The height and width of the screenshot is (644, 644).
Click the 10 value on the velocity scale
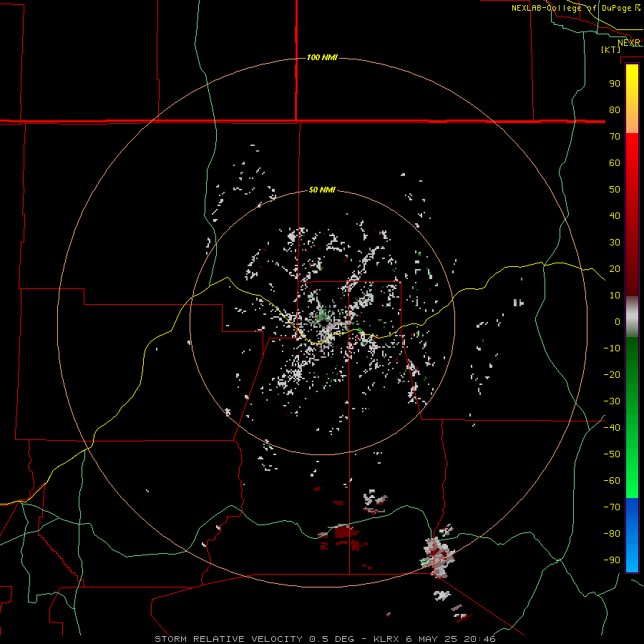(x=615, y=296)
